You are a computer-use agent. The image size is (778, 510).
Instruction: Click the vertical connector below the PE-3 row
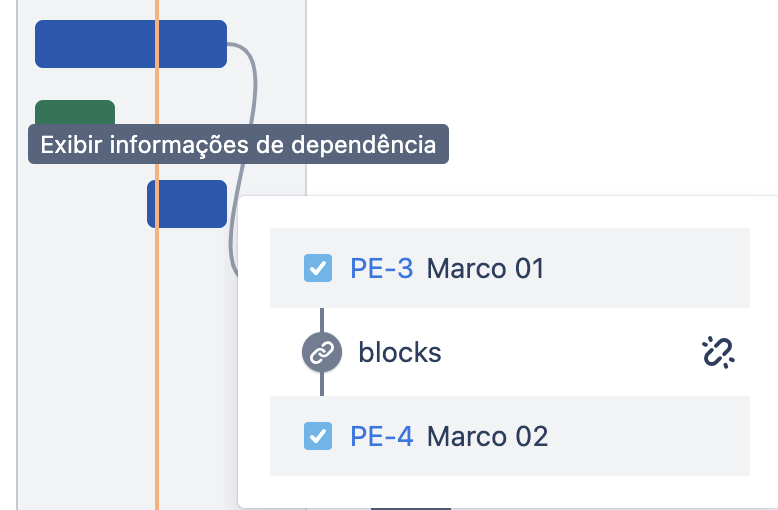tap(322, 320)
